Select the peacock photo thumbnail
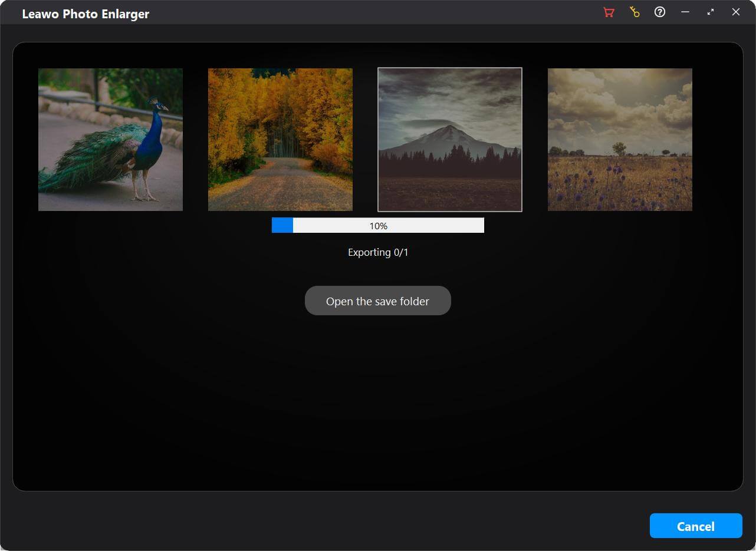The width and height of the screenshot is (756, 551). tap(110, 140)
